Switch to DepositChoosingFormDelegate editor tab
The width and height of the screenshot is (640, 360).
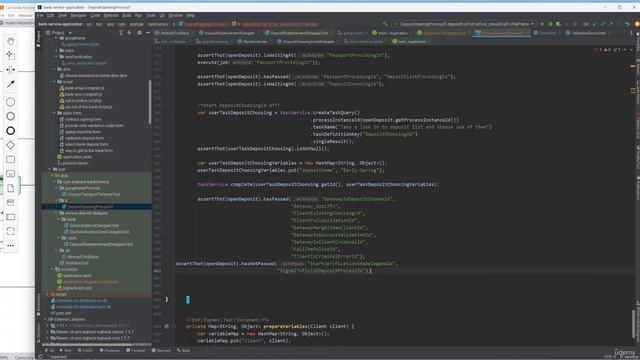(x=306, y=41)
